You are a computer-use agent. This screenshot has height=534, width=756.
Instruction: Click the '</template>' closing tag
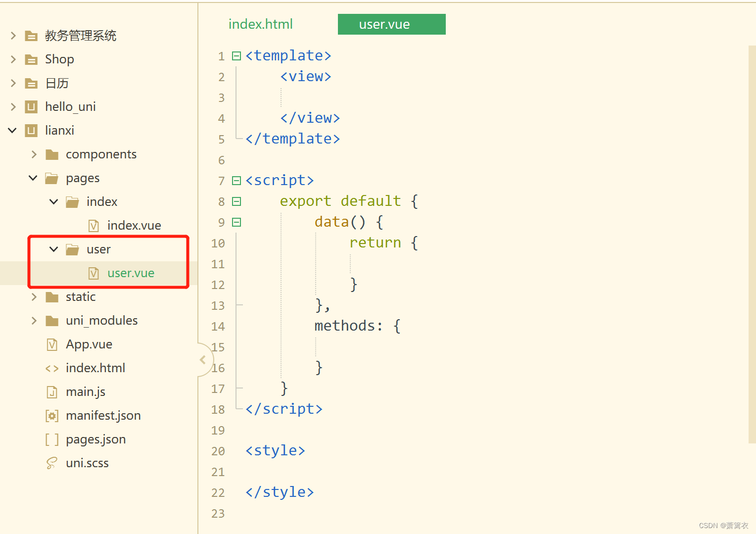293,139
